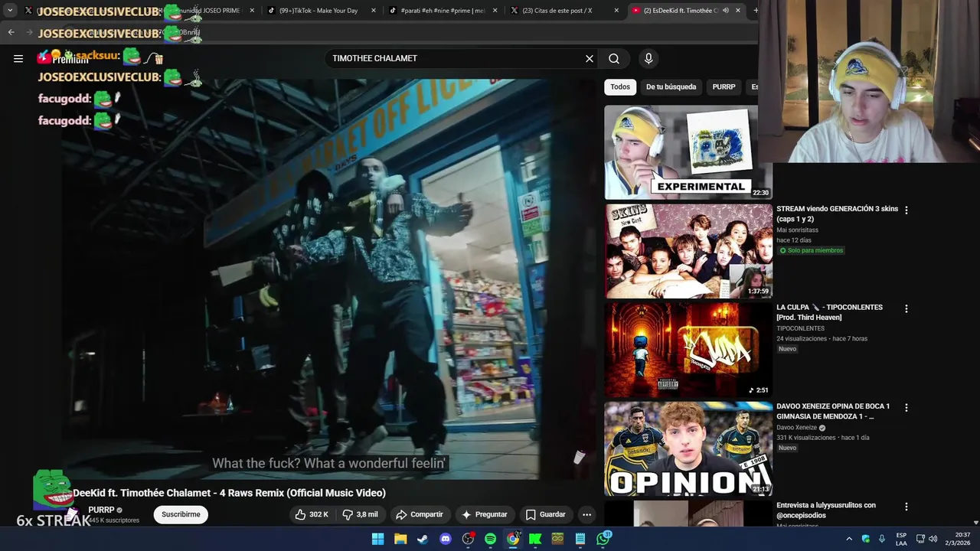Open the Compartir share dialog
The height and width of the screenshot is (551, 980).
[419, 514]
